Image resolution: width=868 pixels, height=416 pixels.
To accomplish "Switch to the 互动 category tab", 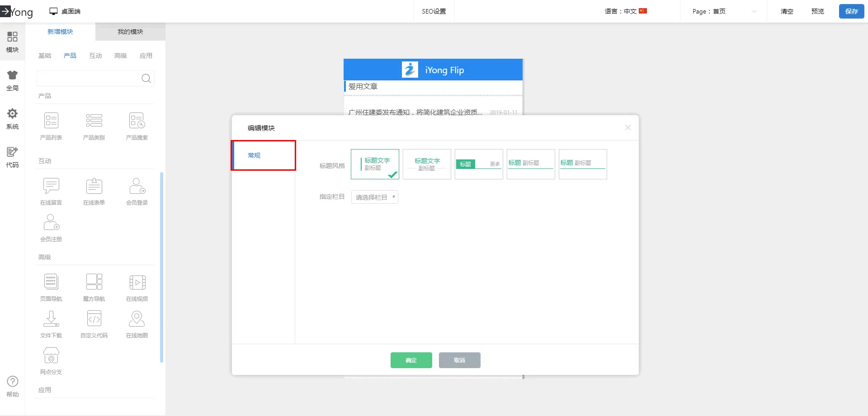I will (x=95, y=56).
